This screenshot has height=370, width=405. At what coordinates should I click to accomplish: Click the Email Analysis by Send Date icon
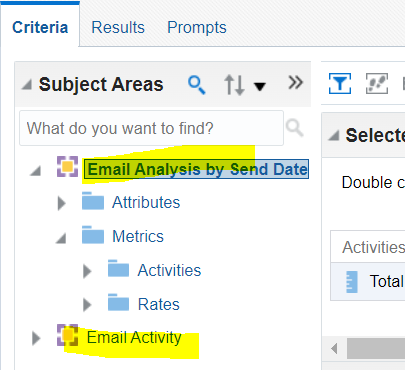point(67,166)
